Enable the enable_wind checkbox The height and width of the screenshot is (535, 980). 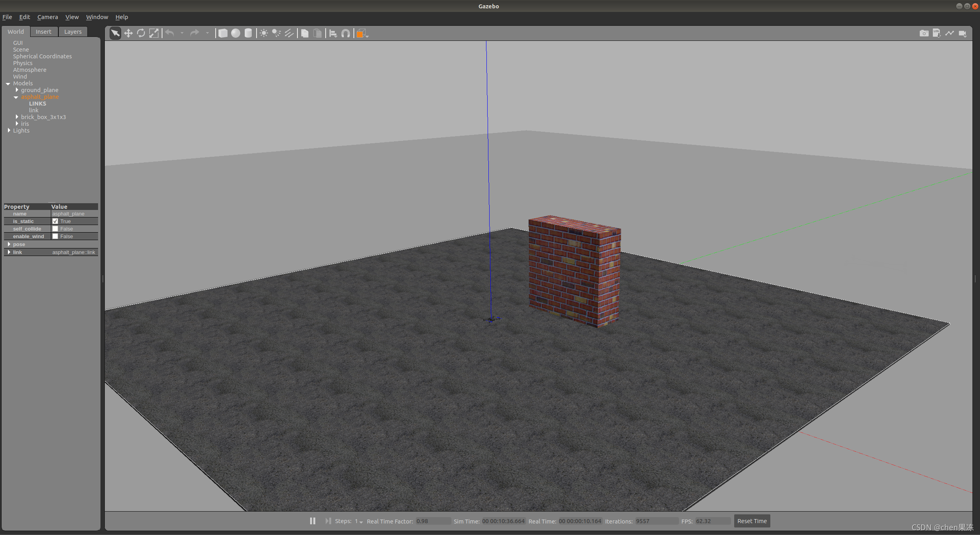(x=55, y=236)
